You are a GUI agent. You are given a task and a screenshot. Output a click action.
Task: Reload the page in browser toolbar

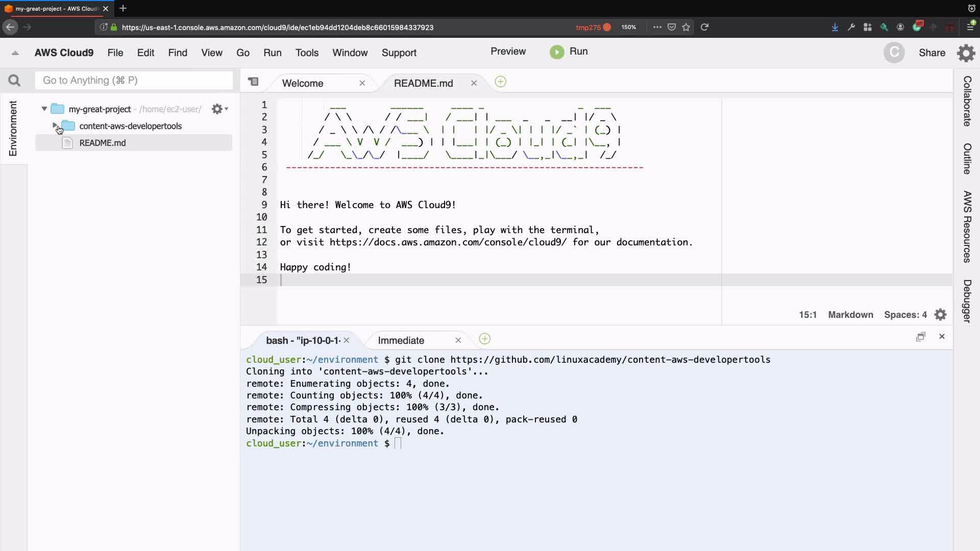704,27
